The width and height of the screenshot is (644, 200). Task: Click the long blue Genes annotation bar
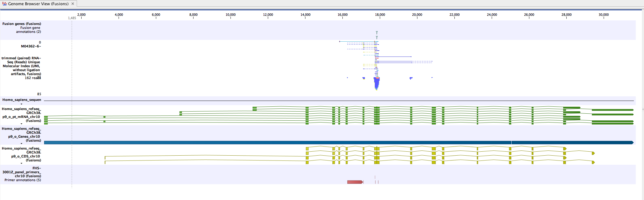[274, 143]
